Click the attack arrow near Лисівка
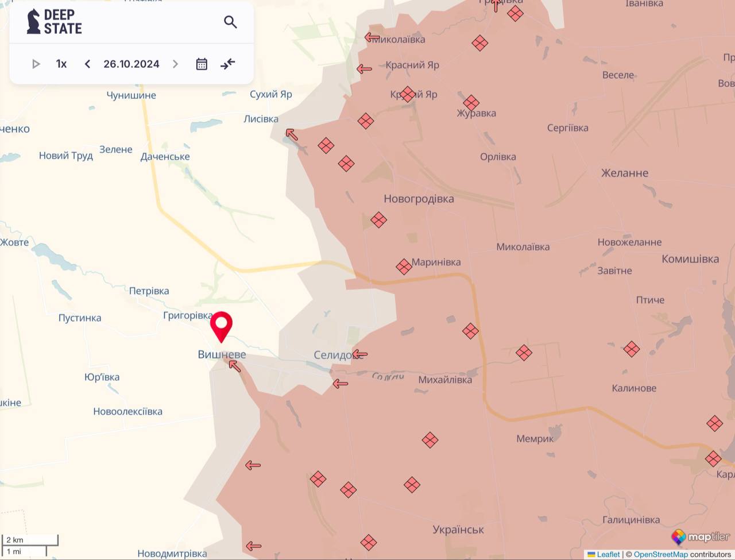Viewport: 735px width, 560px height. 292,134
